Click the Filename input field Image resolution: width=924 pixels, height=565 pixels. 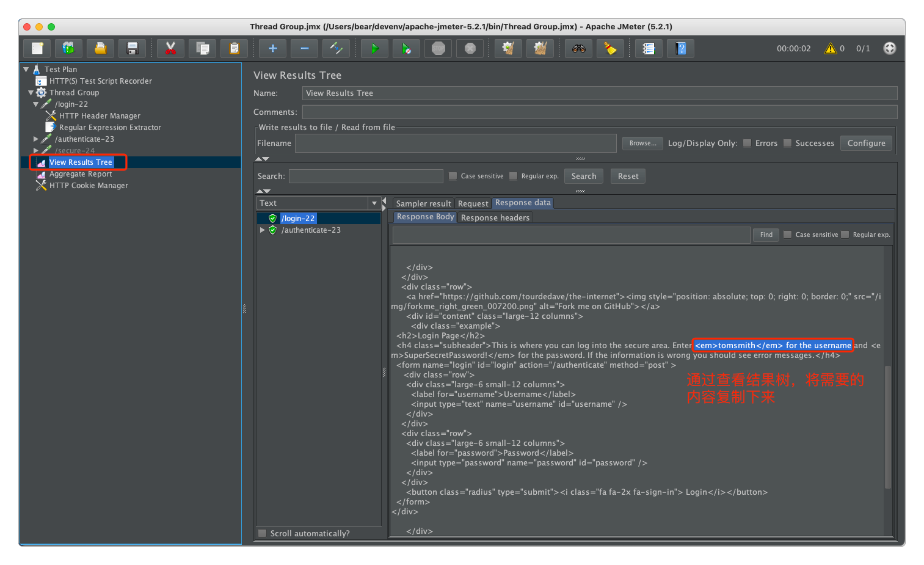(456, 143)
